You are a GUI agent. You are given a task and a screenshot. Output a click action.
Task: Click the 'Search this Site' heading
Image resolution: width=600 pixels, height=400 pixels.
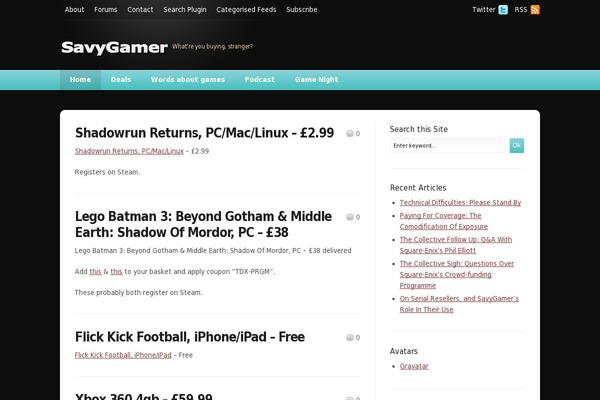(x=419, y=129)
